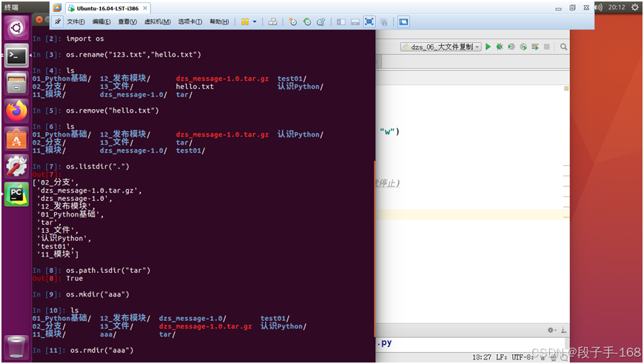Image resolution: width=644 pixels, height=364 pixels.
Task: Suspend the virtual machine with pause button
Action: pyautogui.click(x=245, y=21)
